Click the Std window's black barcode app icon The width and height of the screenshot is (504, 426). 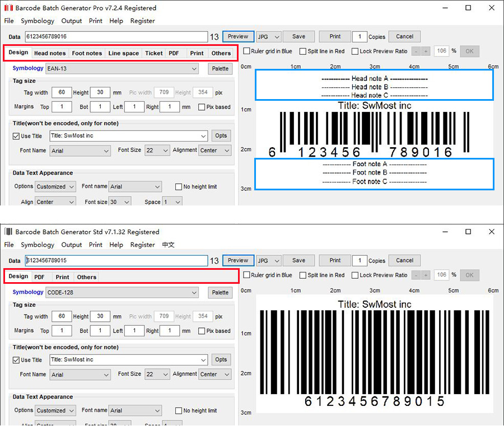coord(8,232)
